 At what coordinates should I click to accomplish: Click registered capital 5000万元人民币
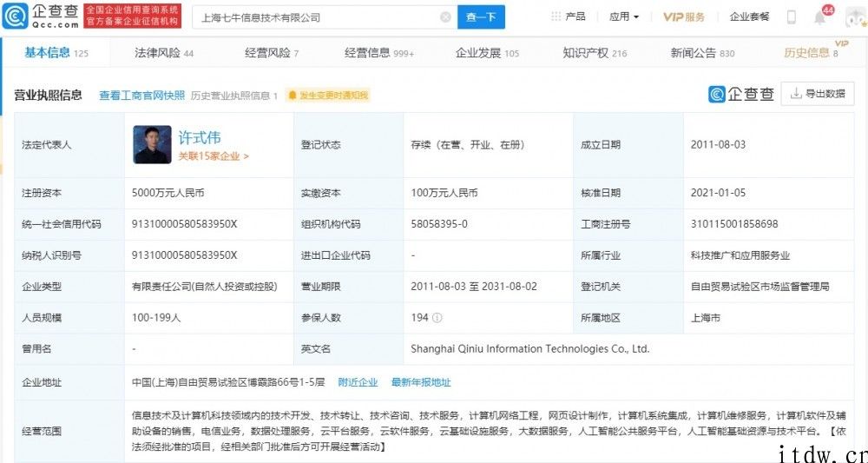click(x=168, y=193)
